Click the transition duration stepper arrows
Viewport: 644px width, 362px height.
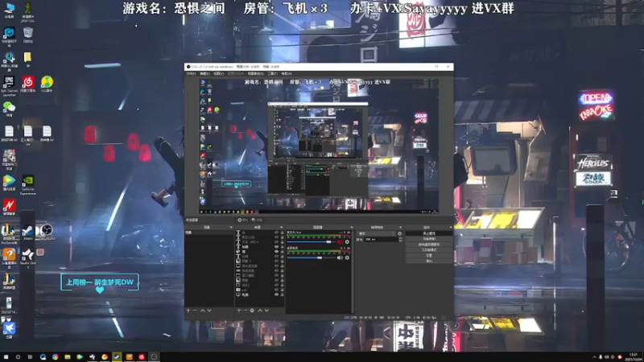pos(400,239)
